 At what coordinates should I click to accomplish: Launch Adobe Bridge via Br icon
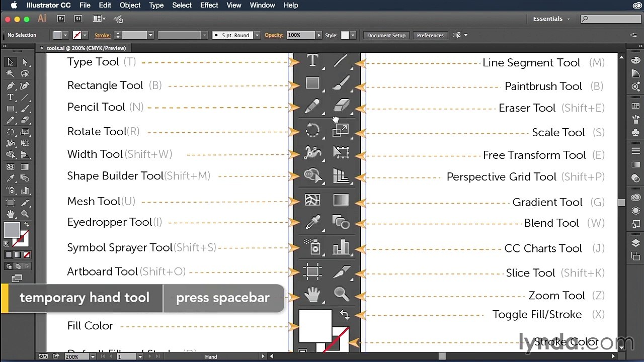(x=61, y=19)
